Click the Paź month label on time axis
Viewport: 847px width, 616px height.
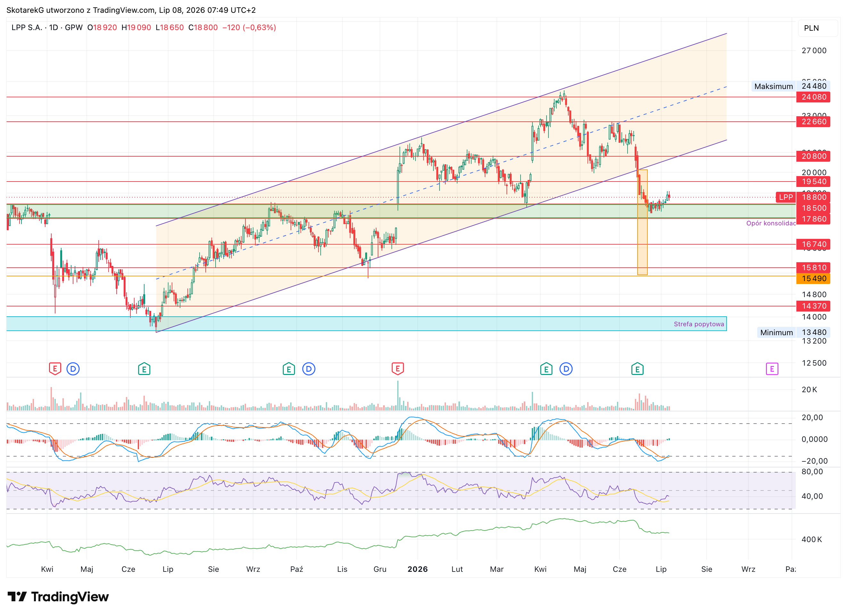[297, 569]
